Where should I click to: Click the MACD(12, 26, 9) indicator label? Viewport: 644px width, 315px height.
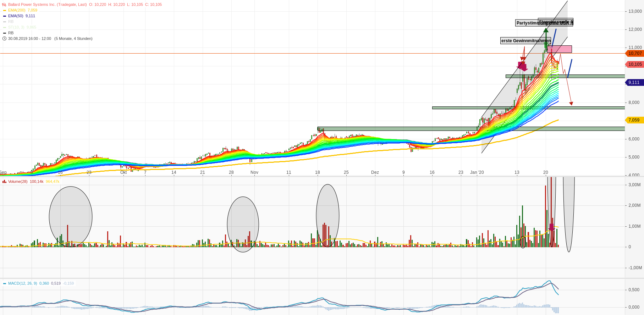[22, 283]
